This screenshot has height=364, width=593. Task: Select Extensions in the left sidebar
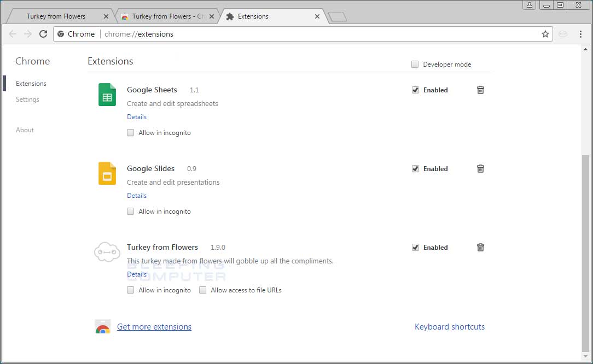(31, 84)
